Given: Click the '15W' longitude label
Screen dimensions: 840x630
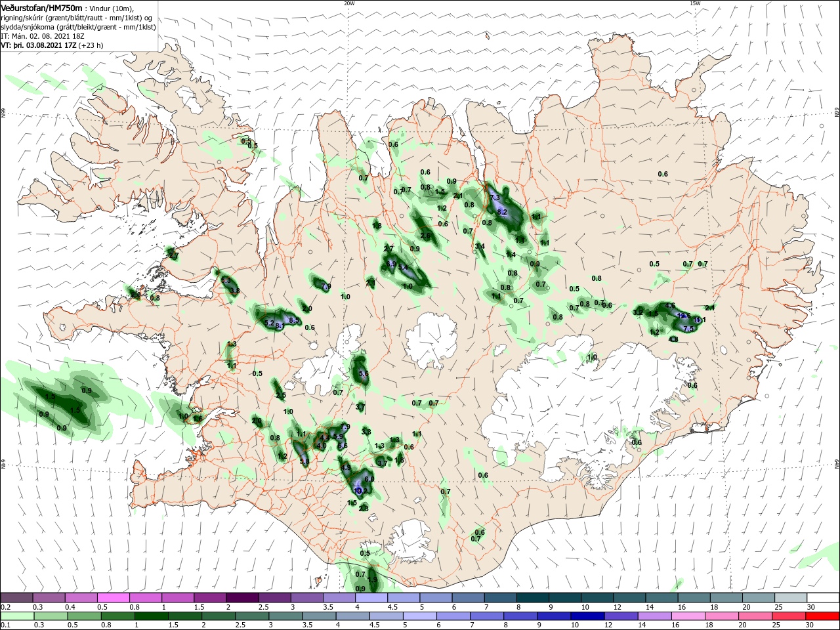Looking at the screenshot, I should 695,3.
